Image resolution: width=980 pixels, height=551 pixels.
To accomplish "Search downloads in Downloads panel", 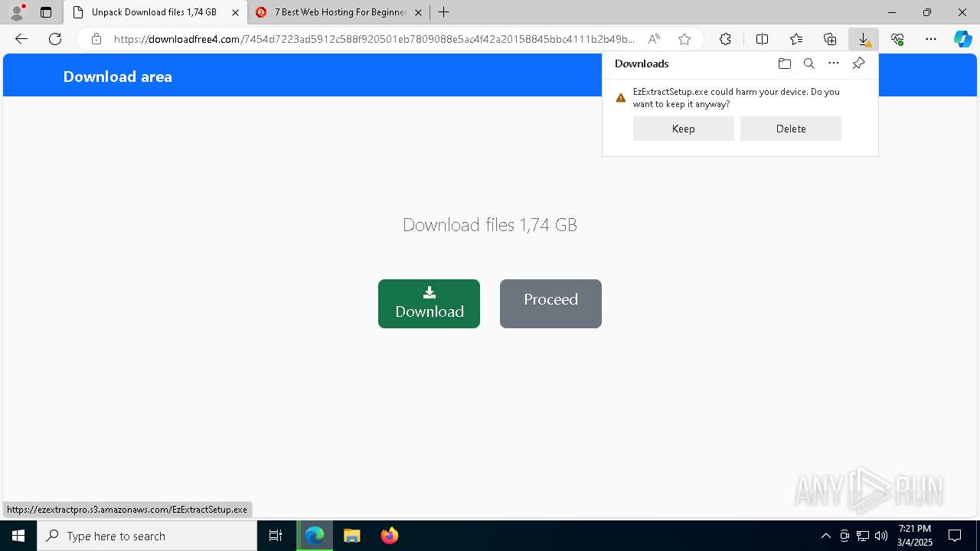I will tap(809, 64).
